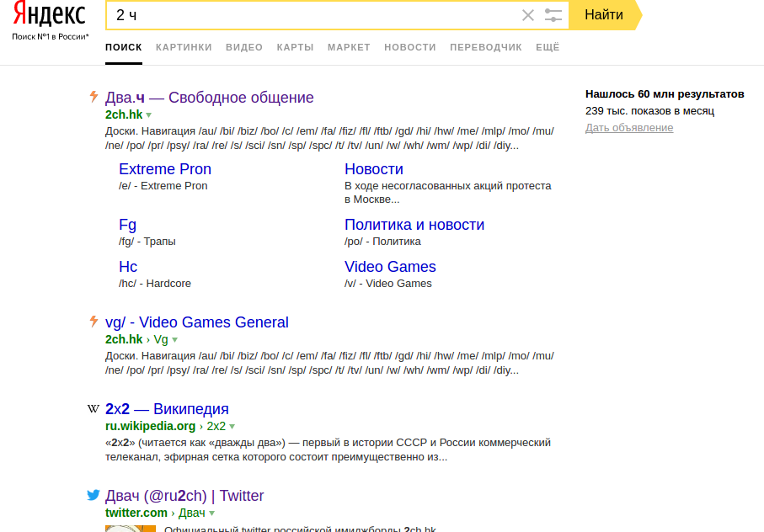
Task: Open the Маркет tab
Action: point(349,47)
